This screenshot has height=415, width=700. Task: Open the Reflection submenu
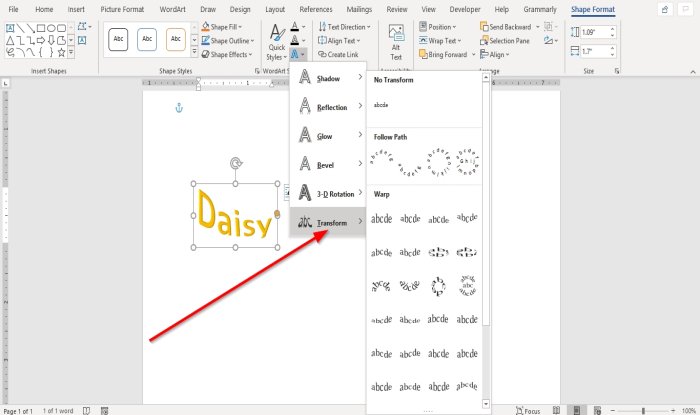(x=328, y=107)
